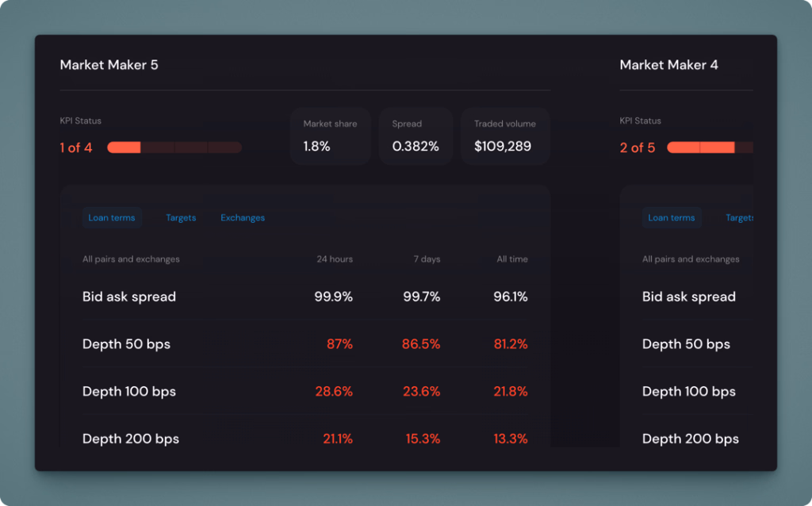Switch to Targets tab for Market Maker 4
Viewport: 812px width, 506px height.
click(738, 217)
